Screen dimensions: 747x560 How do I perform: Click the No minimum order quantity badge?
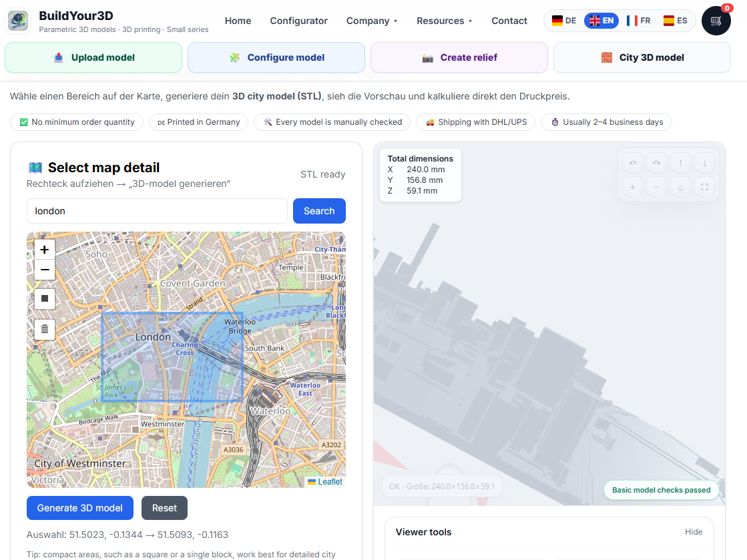[77, 122]
